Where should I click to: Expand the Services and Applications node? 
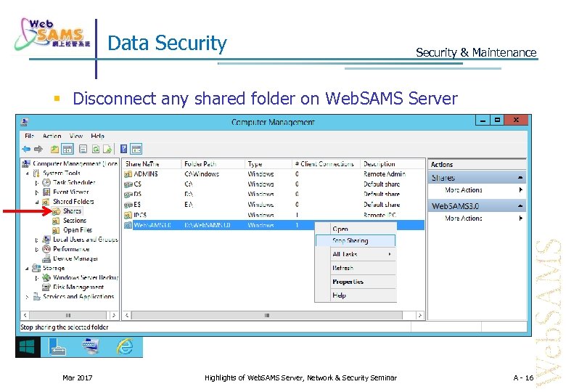coord(27,298)
